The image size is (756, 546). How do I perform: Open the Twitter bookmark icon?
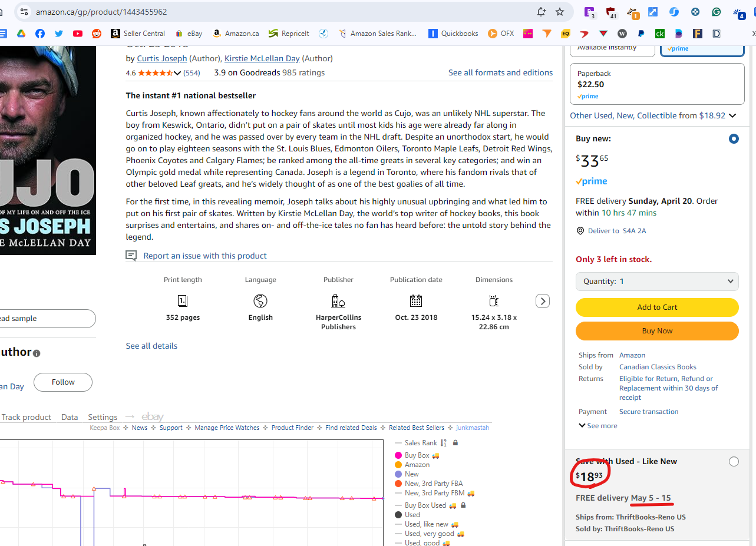(x=58, y=34)
